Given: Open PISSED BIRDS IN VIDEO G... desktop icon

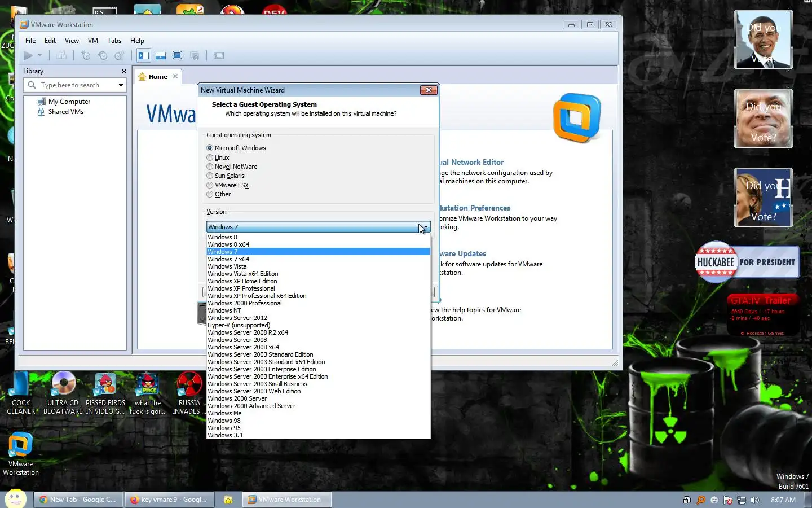Looking at the screenshot, I should coord(105,394).
